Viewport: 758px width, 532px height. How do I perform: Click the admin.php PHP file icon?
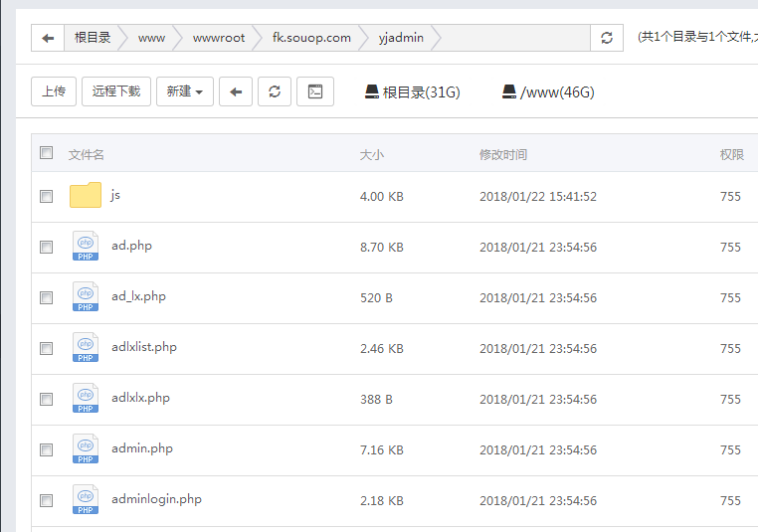86,449
